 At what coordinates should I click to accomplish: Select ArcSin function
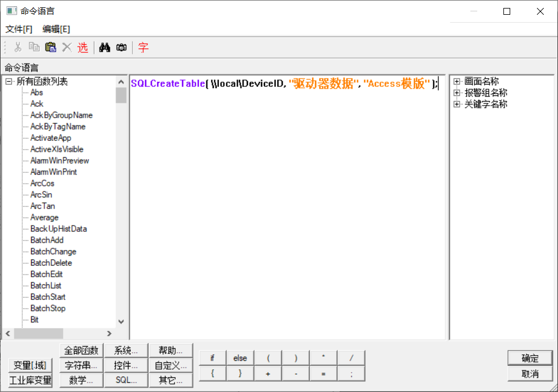click(42, 195)
